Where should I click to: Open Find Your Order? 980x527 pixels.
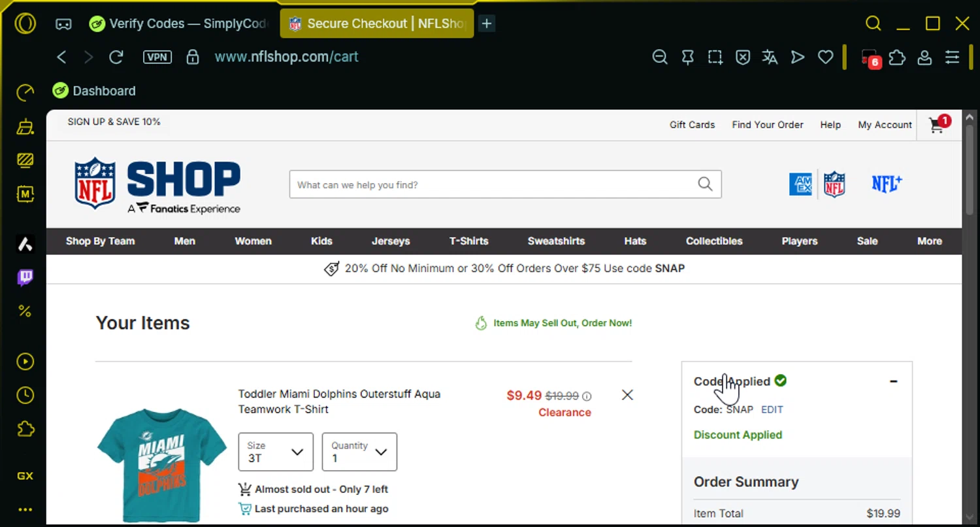(768, 124)
